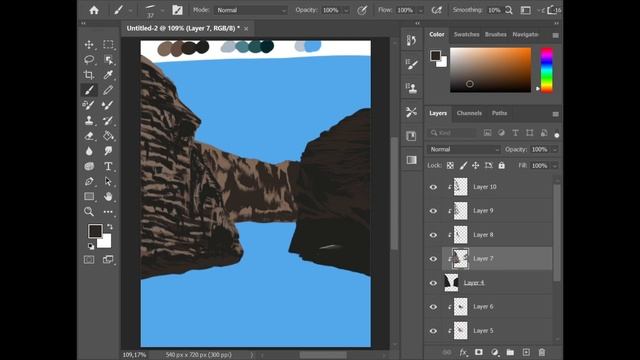Hide Layer 4 visibility eye
This screenshot has height=360, width=640.
433,283
